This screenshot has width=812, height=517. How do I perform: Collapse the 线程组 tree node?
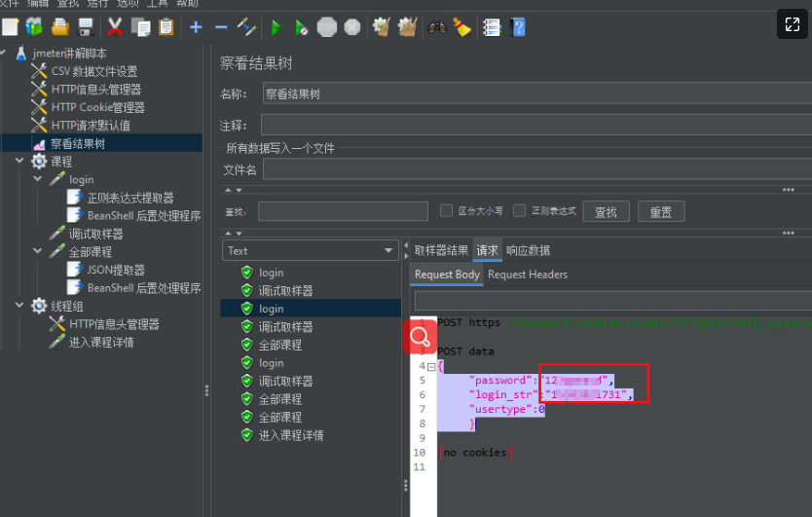[19, 305]
